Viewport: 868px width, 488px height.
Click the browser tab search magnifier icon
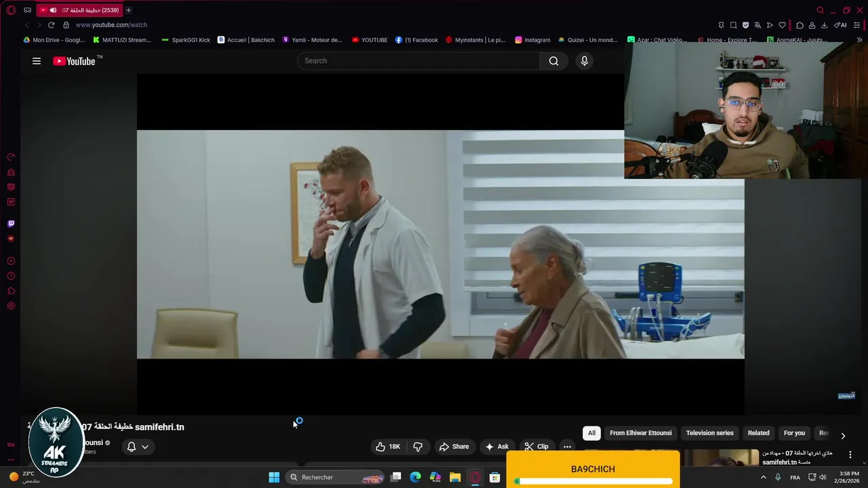click(x=820, y=10)
